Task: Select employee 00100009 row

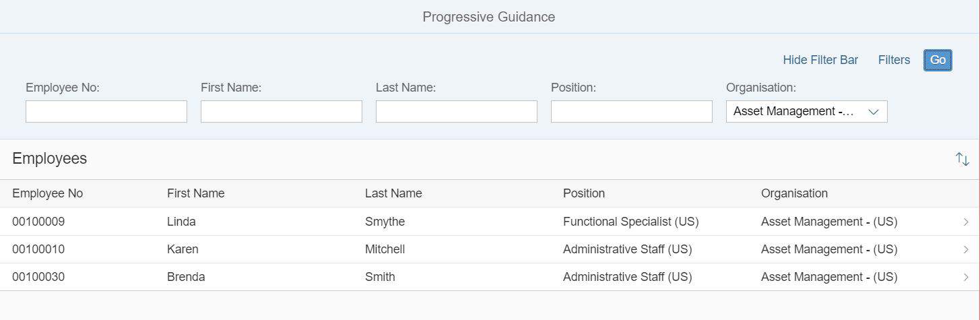Action: (490, 222)
